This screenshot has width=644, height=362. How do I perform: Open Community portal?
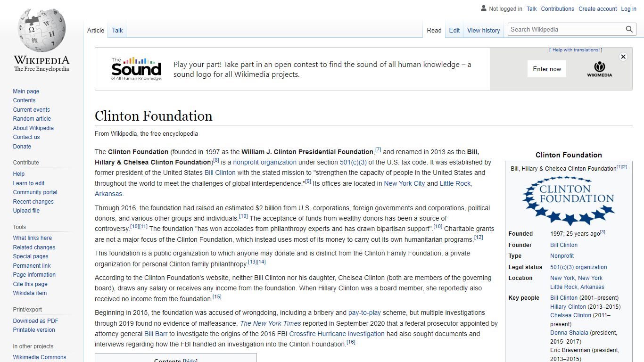[x=35, y=192]
